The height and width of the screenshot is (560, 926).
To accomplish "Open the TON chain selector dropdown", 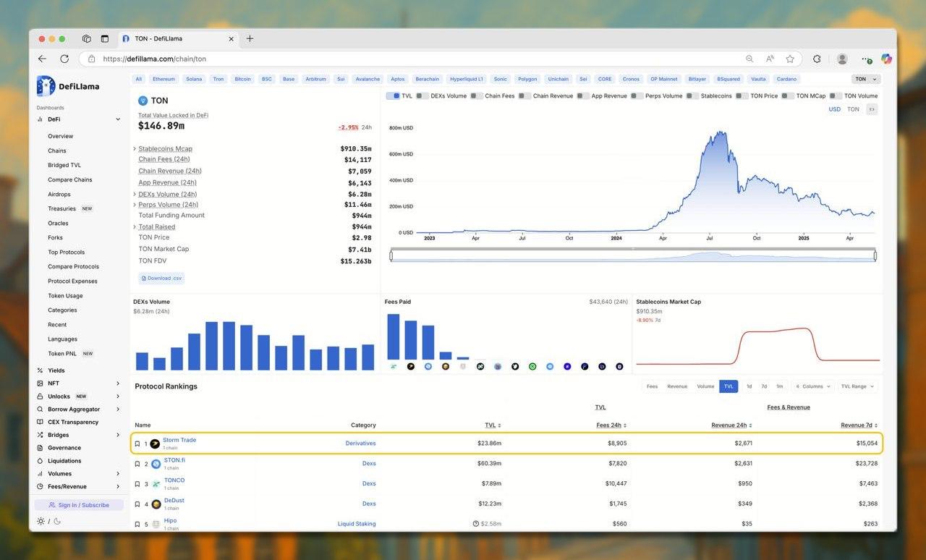I will [x=865, y=79].
